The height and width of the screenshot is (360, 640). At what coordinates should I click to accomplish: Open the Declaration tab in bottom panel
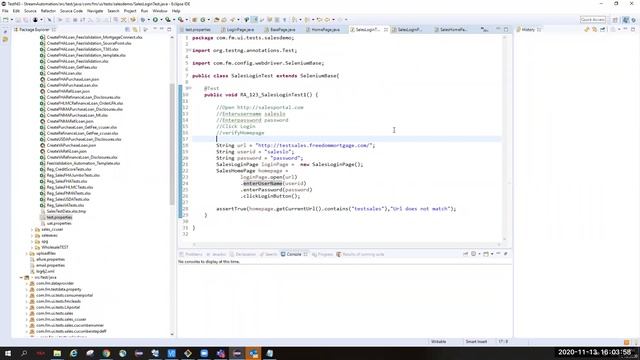tap(243, 254)
